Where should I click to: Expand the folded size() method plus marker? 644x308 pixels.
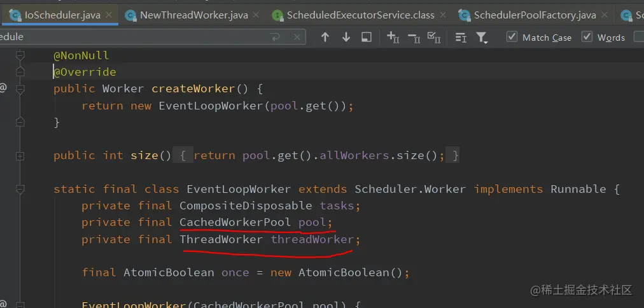(x=20, y=156)
